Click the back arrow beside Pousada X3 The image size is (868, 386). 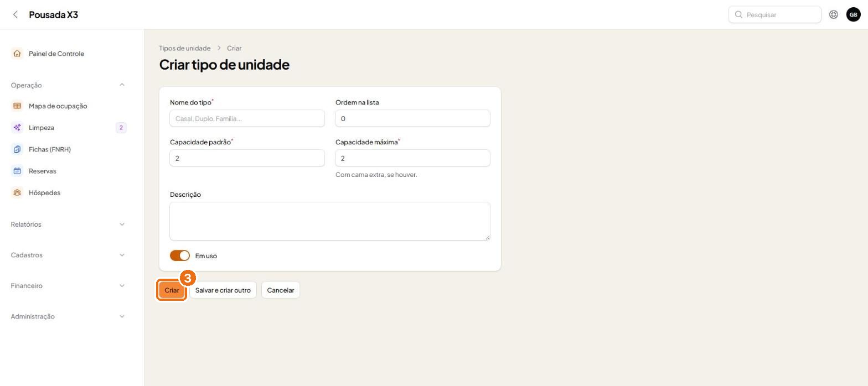(x=15, y=14)
